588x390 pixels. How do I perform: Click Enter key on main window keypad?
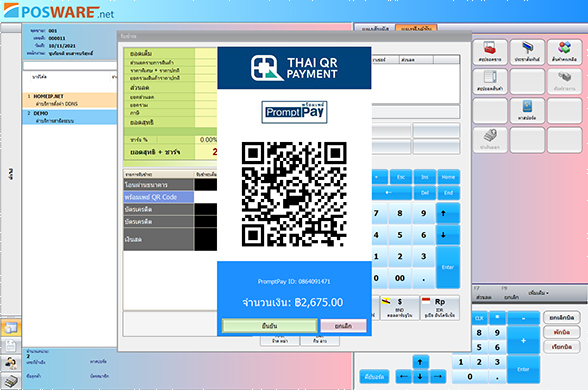pos(523,369)
